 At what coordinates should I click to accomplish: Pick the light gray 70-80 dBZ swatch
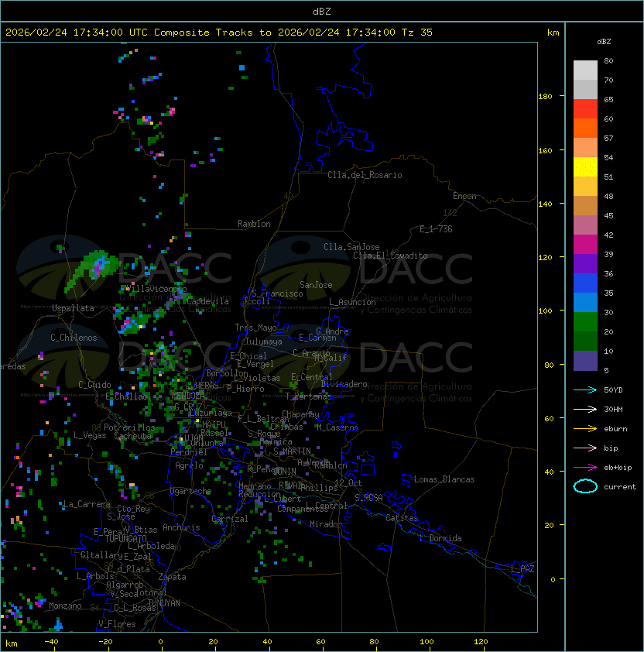(585, 70)
